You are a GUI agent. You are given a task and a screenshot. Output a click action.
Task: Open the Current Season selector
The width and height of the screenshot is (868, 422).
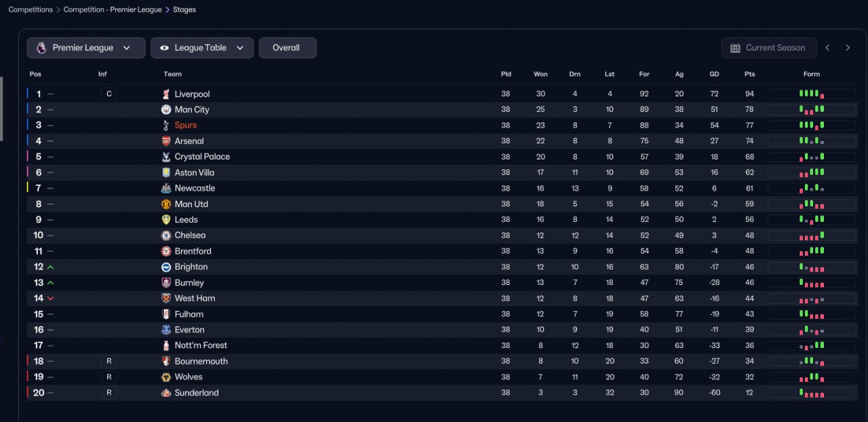[768, 48]
